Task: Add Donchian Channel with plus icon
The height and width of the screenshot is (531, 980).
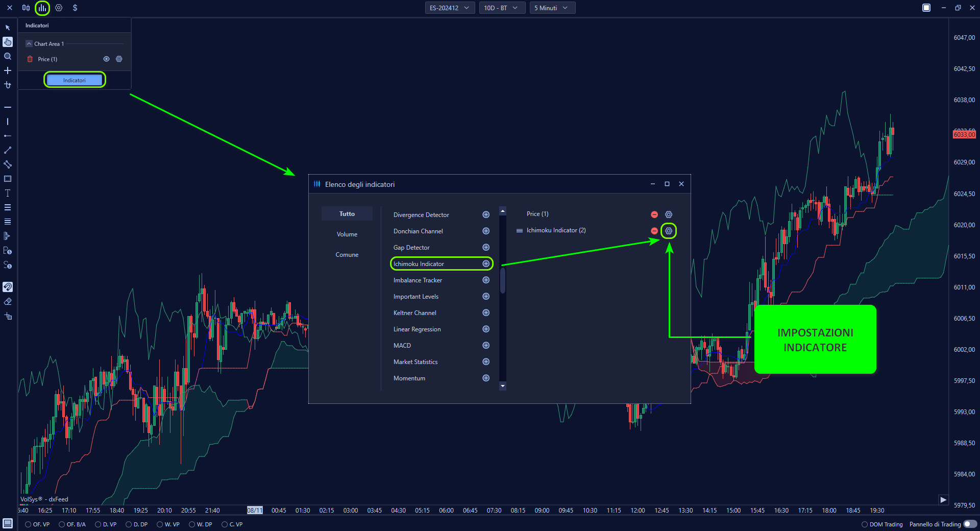Action: [486, 231]
